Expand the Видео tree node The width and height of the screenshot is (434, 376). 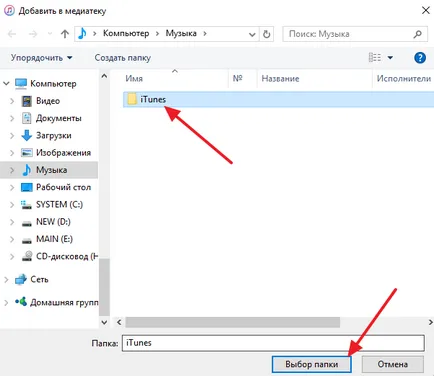tap(12, 101)
